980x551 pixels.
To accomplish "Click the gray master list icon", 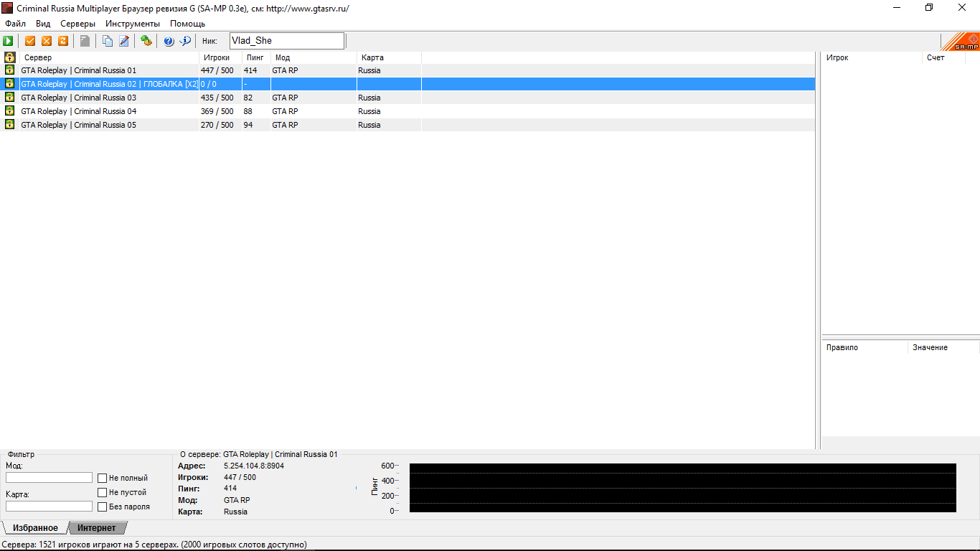I will (85, 41).
